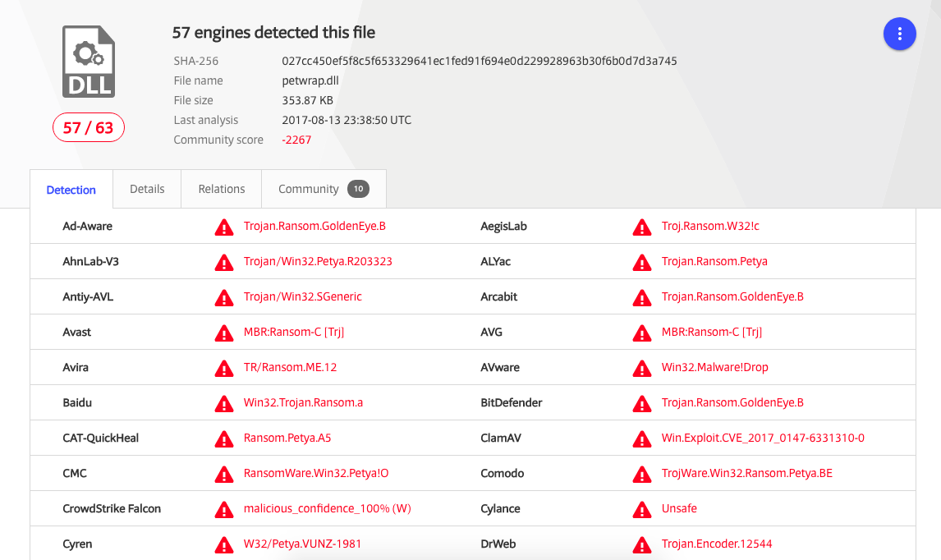Viewport: 941px width, 560px height.
Task: Click Ad-Aware result Trojan.Ransom.GoldenEye.B
Action: click(x=314, y=227)
